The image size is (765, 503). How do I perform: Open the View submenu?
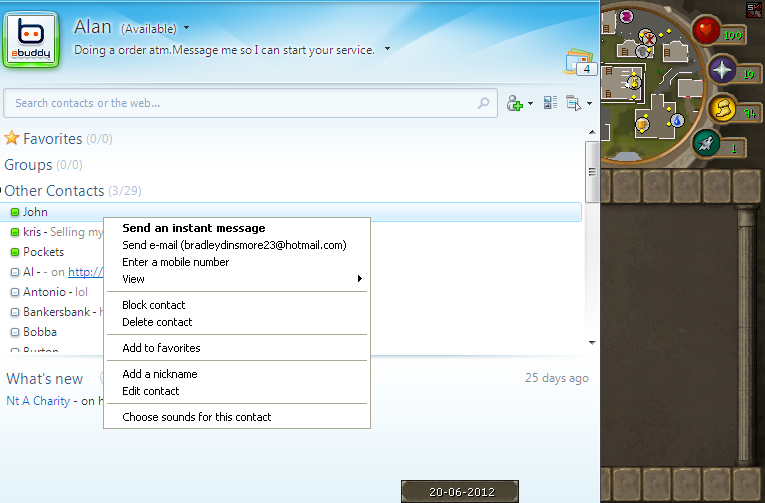pyautogui.click(x=237, y=279)
